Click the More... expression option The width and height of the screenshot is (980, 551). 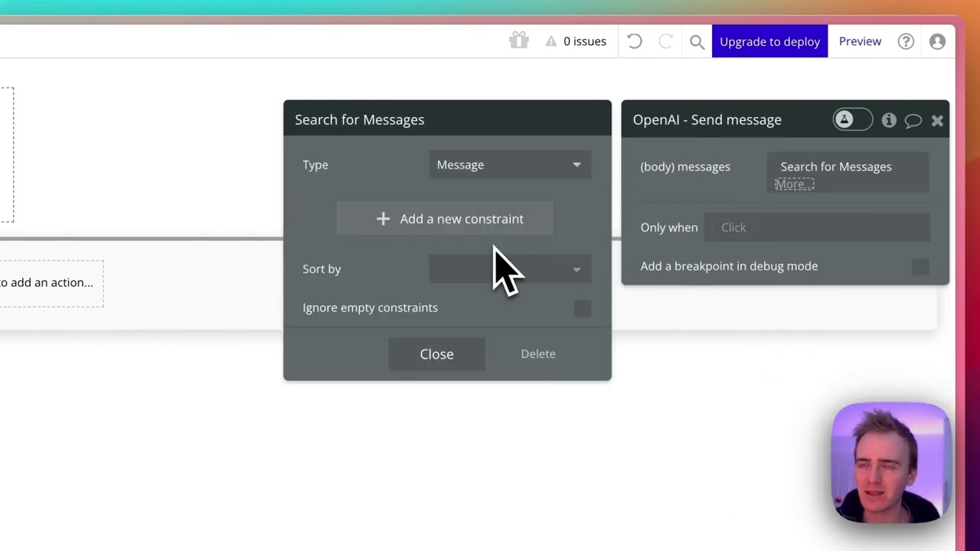794,184
